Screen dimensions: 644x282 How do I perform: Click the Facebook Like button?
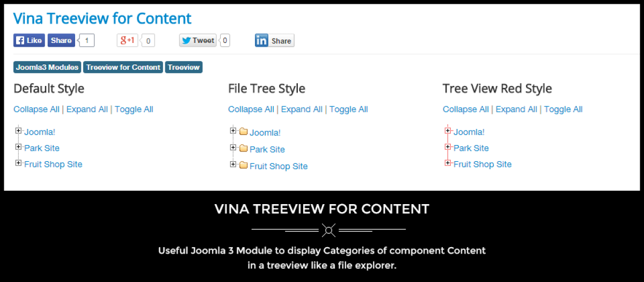(x=29, y=40)
